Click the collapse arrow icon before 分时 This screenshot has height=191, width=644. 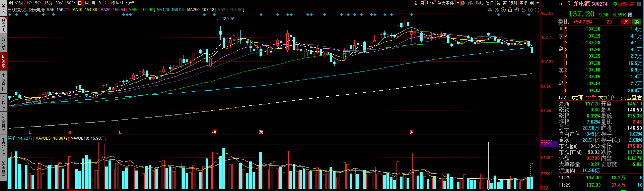11,3
